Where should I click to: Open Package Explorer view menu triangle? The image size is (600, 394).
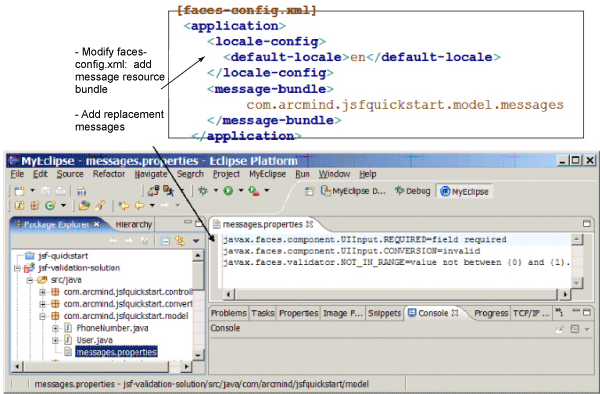click(196, 241)
